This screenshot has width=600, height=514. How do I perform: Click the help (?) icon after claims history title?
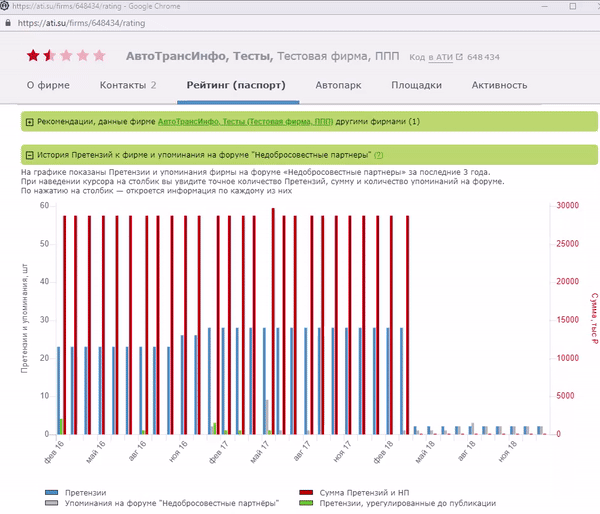click(x=378, y=155)
